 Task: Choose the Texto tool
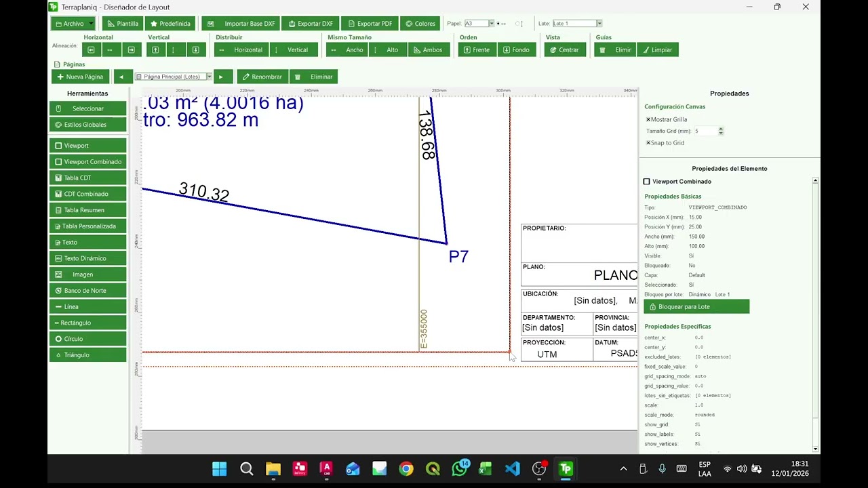87,242
